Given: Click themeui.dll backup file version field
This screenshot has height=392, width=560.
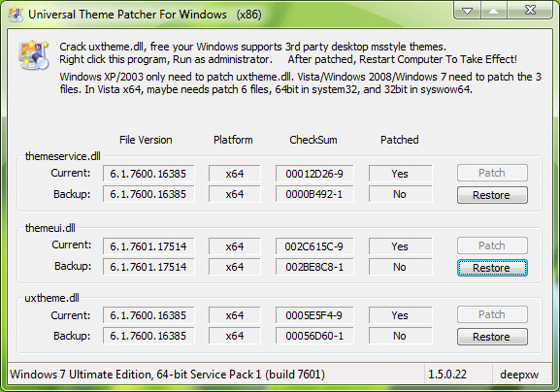Looking at the screenshot, I should [x=148, y=267].
